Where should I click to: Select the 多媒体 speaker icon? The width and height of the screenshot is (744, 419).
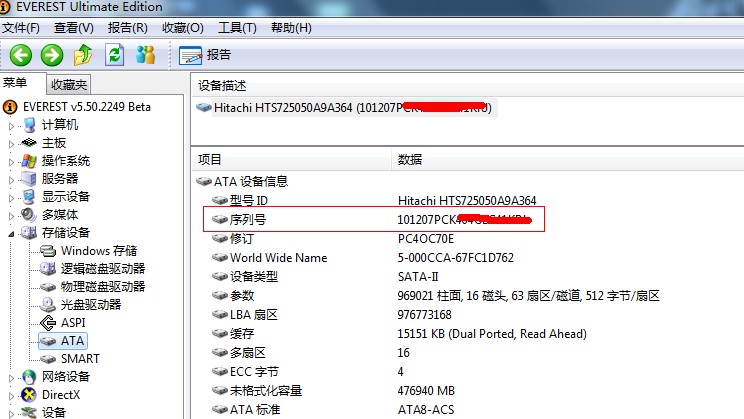[x=29, y=215]
